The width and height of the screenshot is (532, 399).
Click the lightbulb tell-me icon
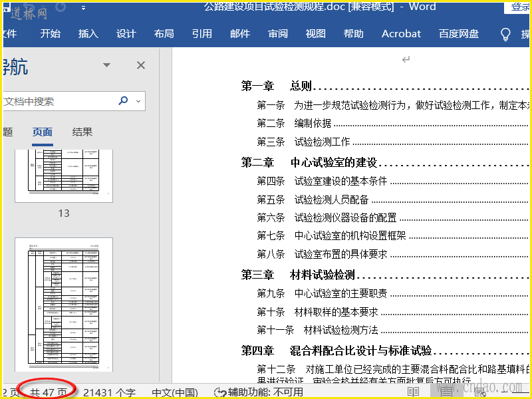click(505, 34)
